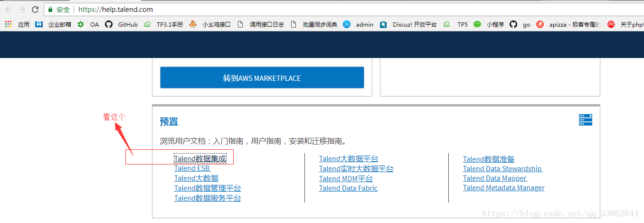Open the 小幺鸡接口 bookmark
Image resolution: width=644 pixels, height=223 pixels.
click(210, 24)
